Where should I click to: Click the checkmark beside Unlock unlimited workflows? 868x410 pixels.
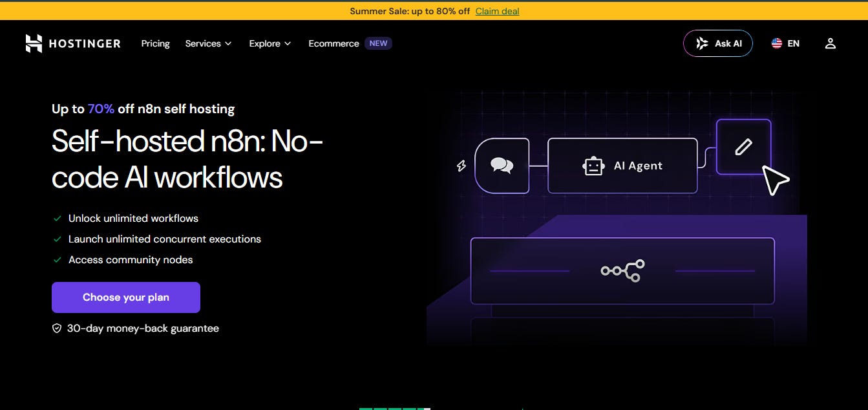point(58,219)
